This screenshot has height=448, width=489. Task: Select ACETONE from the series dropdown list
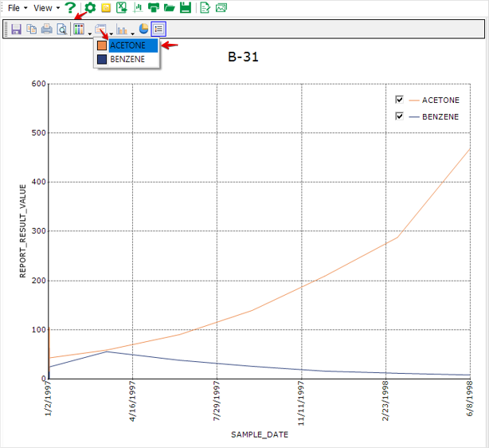(127, 45)
